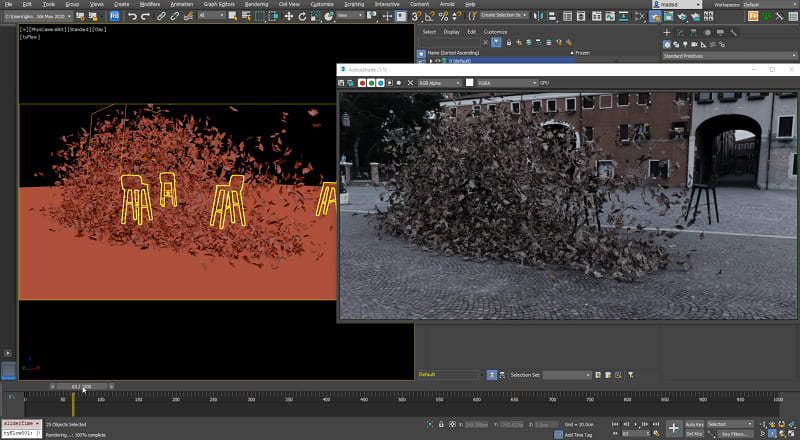Click the Go to Start playback button
Viewport: 800px width, 440px height.
pos(615,424)
